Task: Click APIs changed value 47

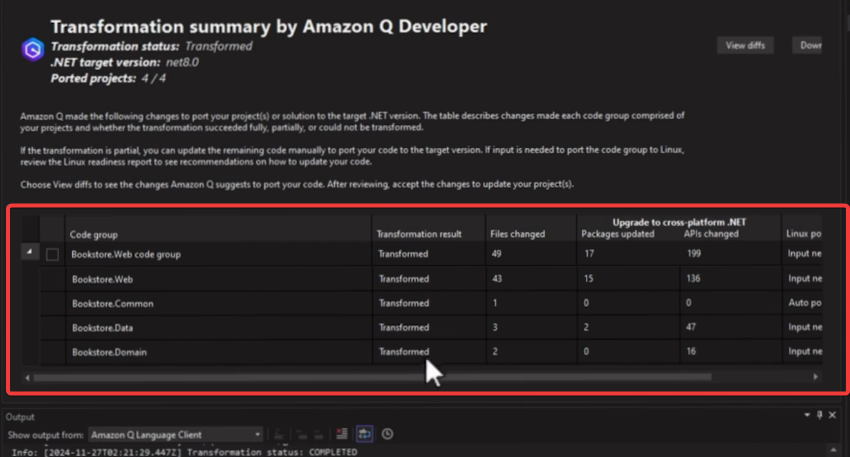Action: (691, 327)
